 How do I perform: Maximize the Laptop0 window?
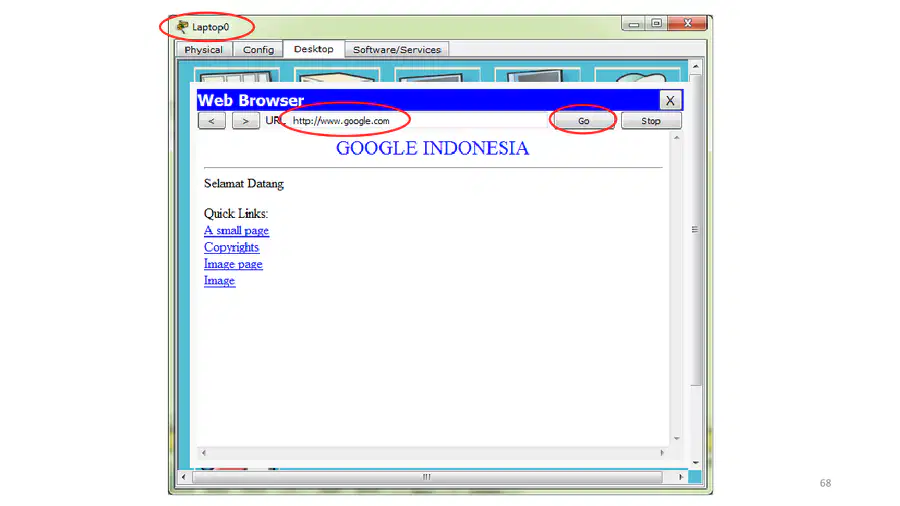click(656, 24)
